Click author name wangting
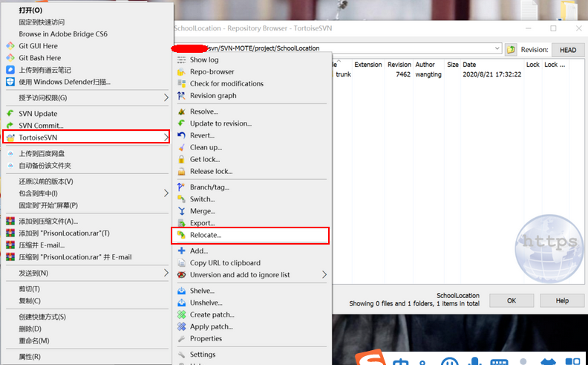Screen dimensions: 588x365 pos(428,74)
